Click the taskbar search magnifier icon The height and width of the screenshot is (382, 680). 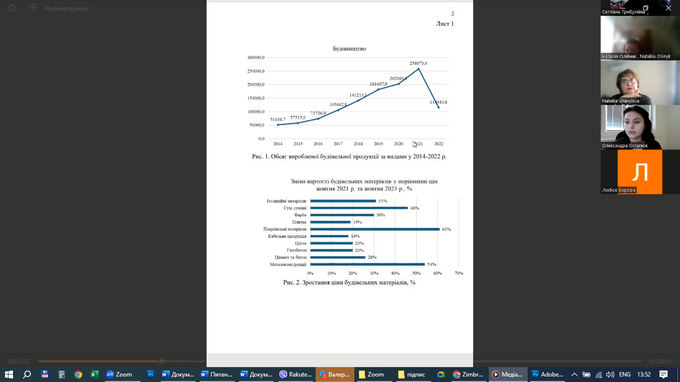tap(27, 374)
